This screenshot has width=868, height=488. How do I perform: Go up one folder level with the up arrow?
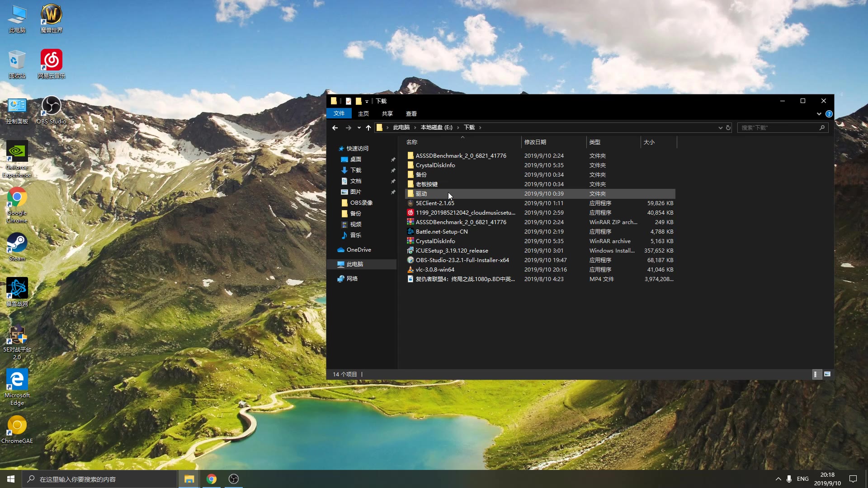coord(368,128)
